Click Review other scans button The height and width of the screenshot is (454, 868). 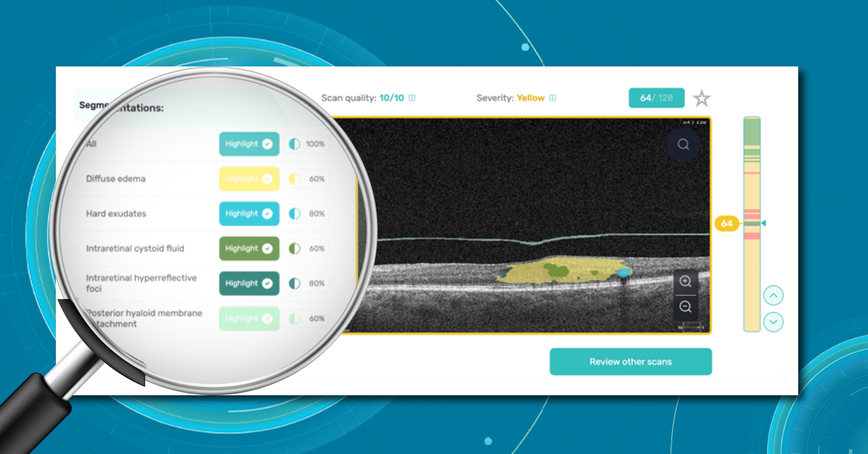(631, 362)
